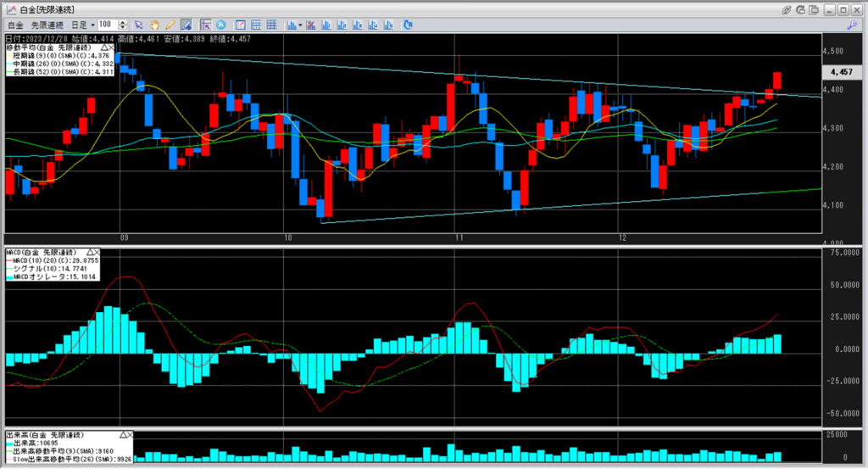Click the 4,100 price axis label
868x469 pixels.
pyautogui.click(x=834, y=205)
